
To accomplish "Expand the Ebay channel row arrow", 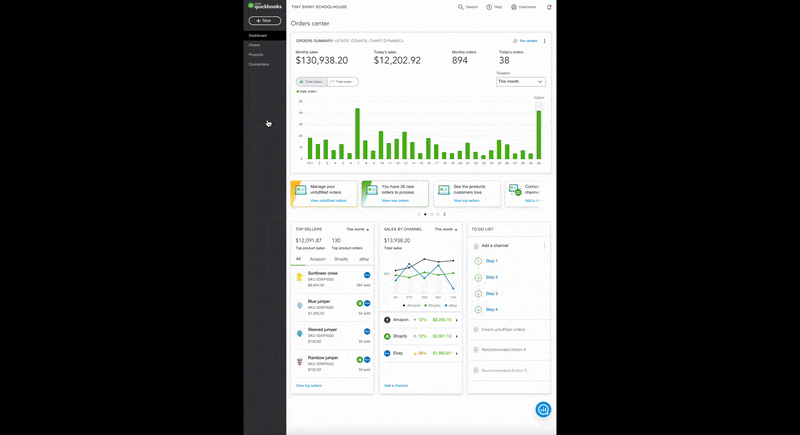I will (x=457, y=353).
